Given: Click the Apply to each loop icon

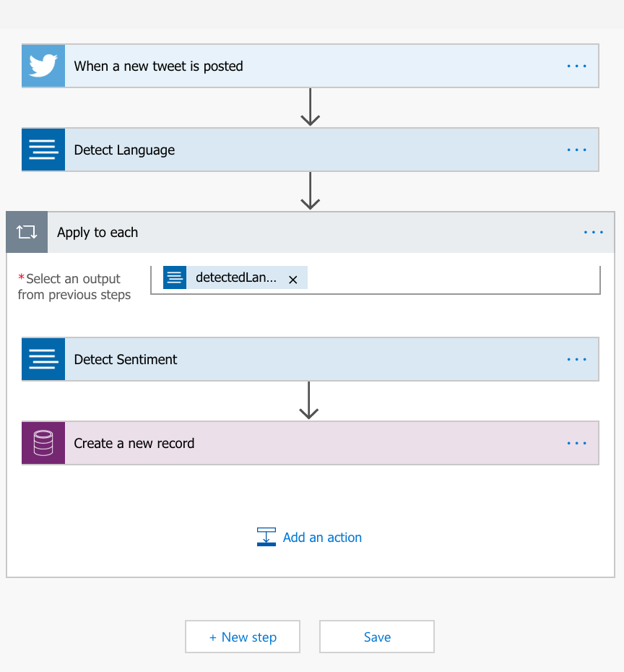Looking at the screenshot, I should coord(27,232).
